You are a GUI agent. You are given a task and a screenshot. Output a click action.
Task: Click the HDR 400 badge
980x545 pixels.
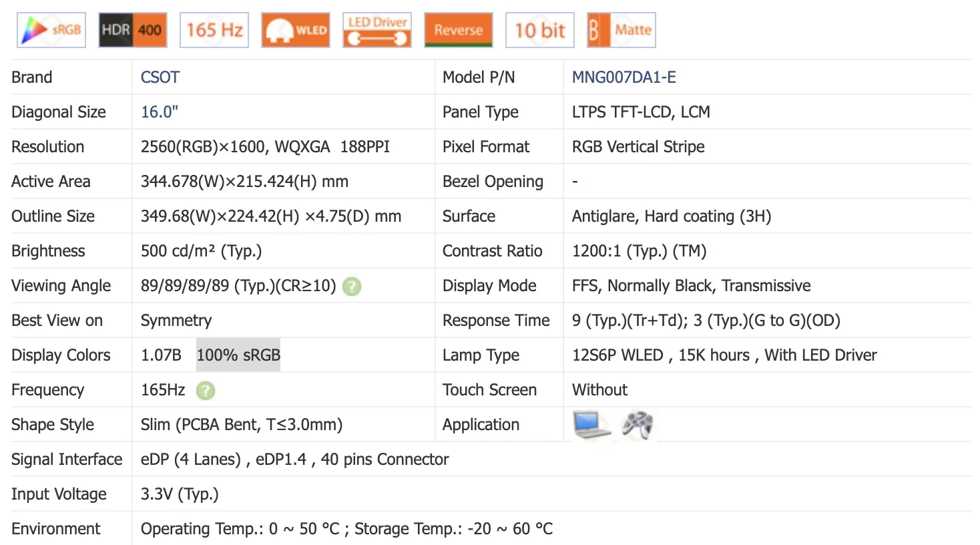click(x=133, y=30)
